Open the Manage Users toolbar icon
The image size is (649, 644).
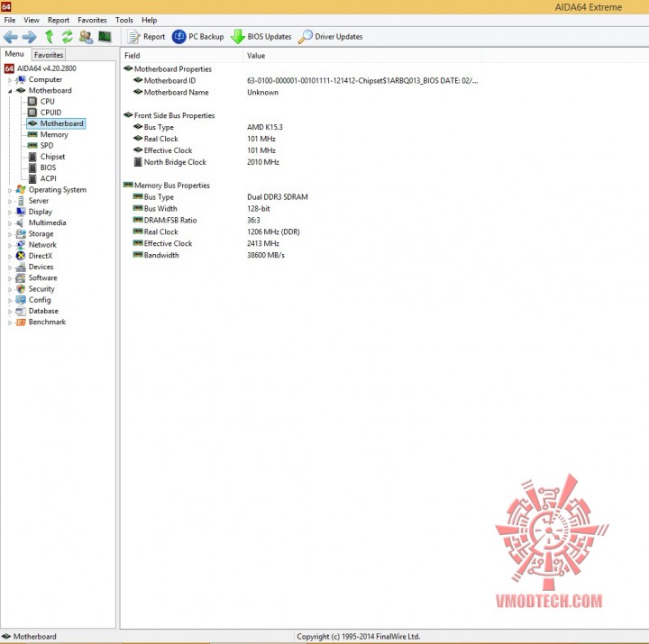point(86,37)
